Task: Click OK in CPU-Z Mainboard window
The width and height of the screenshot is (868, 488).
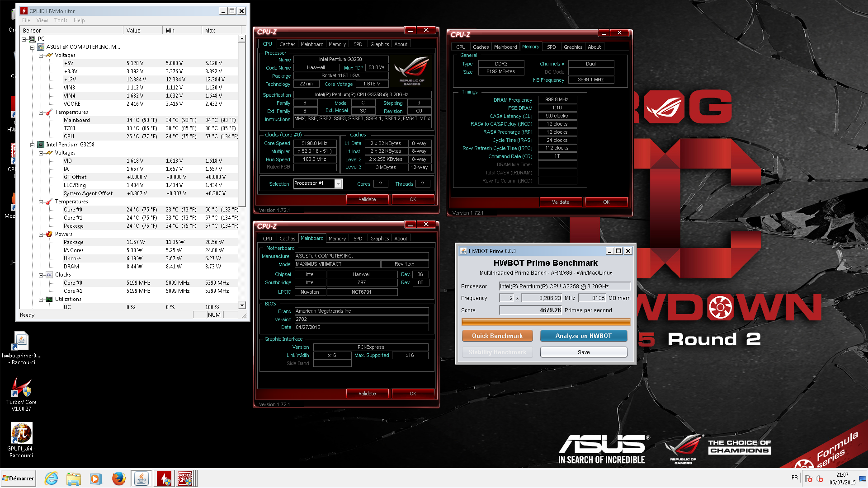Action: 413,394
